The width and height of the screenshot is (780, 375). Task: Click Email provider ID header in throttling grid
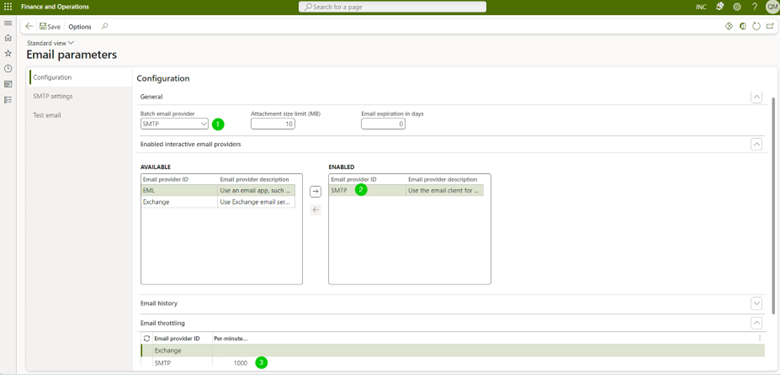[177, 338]
